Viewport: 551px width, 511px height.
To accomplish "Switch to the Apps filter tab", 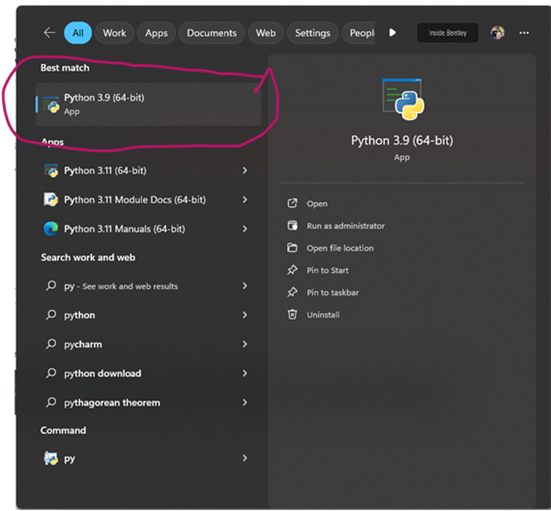I will [x=156, y=33].
